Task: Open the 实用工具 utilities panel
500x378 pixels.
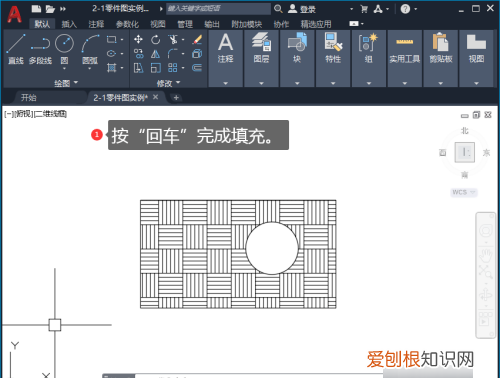Action: pyautogui.click(x=405, y=59)
